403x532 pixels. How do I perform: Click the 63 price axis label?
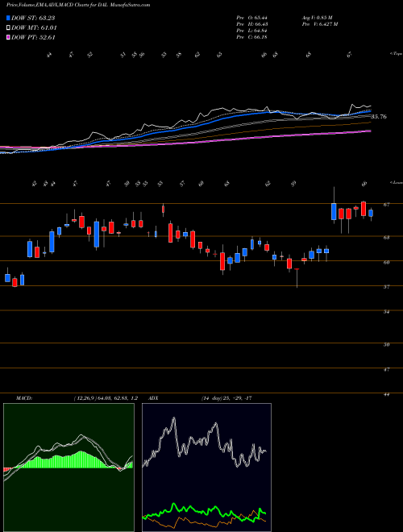click(x=386, y=238)
